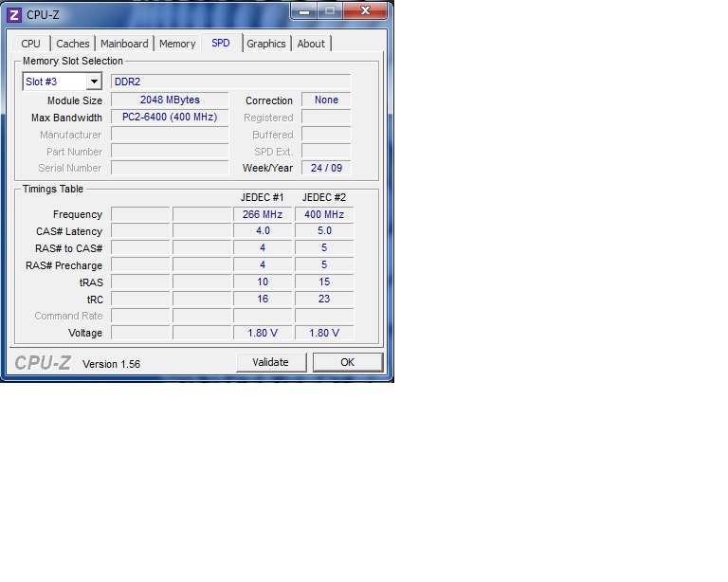Click the tRC value 23
Screen dimensions: 728x582
point(324,299)
